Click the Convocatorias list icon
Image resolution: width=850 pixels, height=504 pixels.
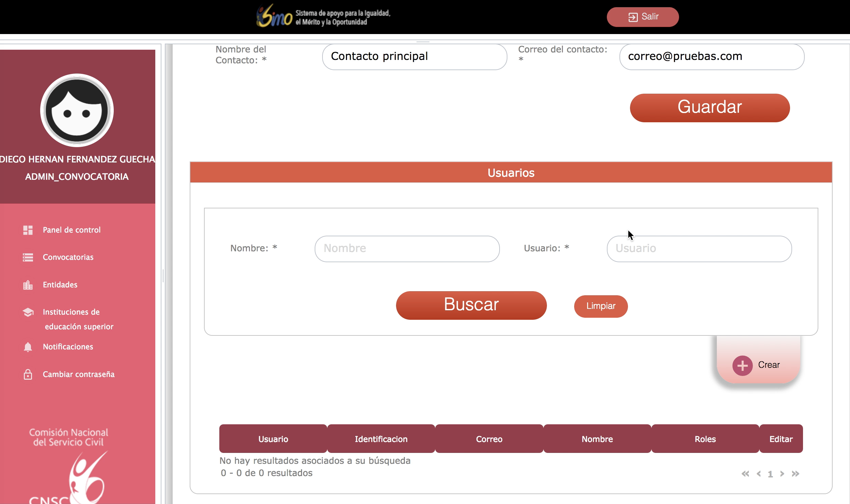pyautogui.click(x=28, y=257)
